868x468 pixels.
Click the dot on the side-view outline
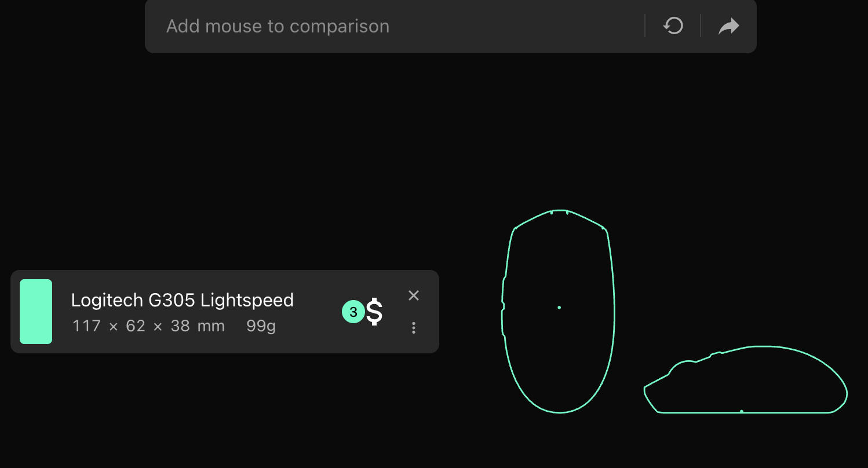coord(742,409)
